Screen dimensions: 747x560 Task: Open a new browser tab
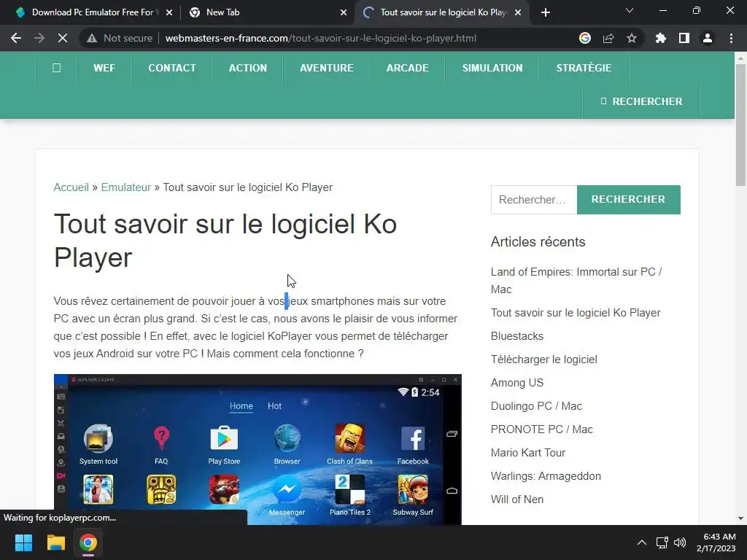click(x=546, y=12)
